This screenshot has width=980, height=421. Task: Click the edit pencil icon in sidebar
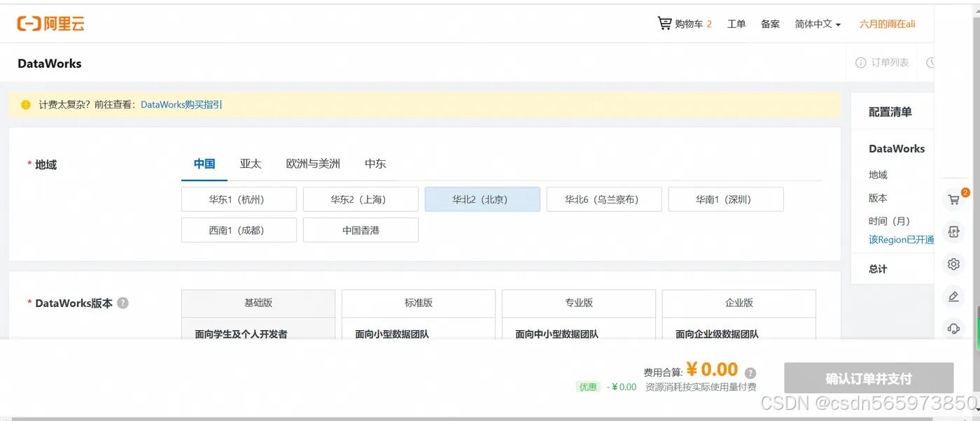pyautogui.click(x=953, y=297)
